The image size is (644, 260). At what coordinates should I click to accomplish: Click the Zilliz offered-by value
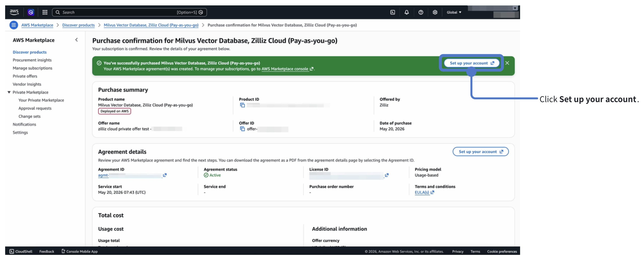384,105
